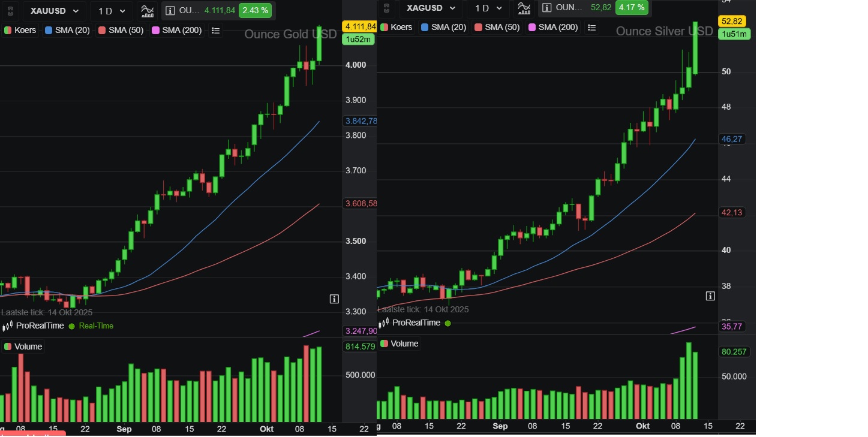
Task: Open indicators icon on gold chart toolbar
Action: [x=146, y=11]
